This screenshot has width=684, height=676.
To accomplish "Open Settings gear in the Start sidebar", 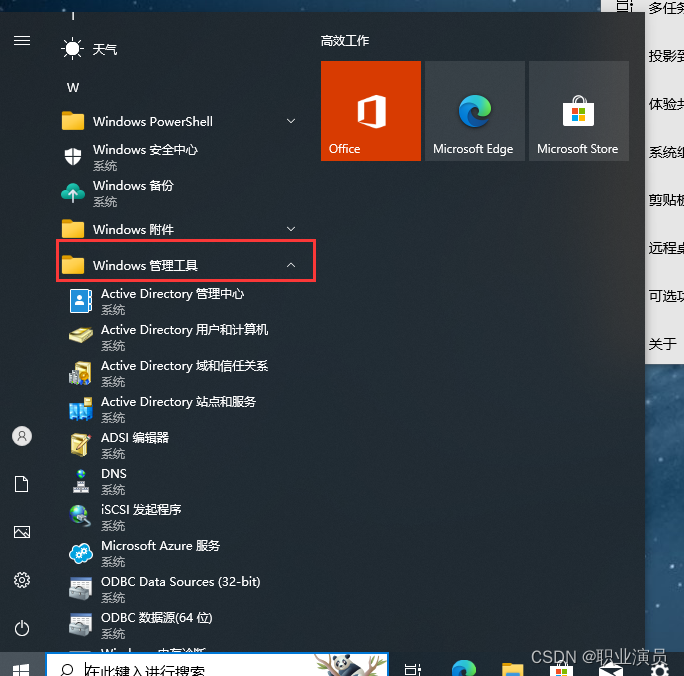I will pos(22,580).
